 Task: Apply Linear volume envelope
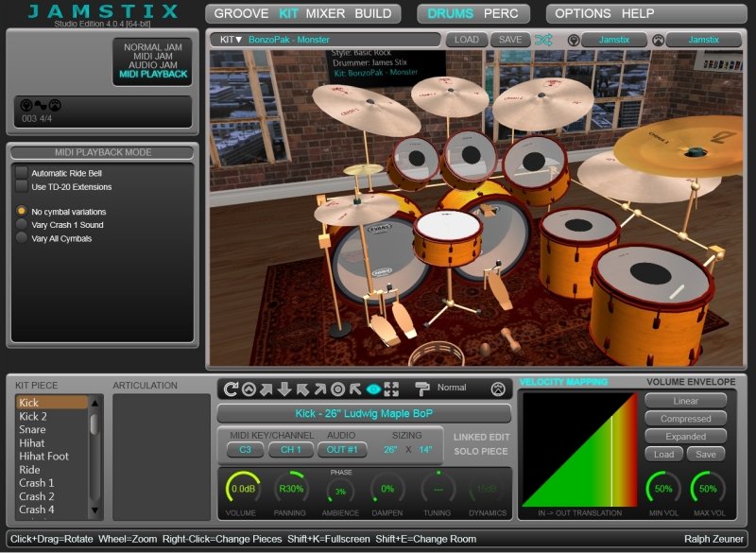pyautogui.click(x=686, y=401)
